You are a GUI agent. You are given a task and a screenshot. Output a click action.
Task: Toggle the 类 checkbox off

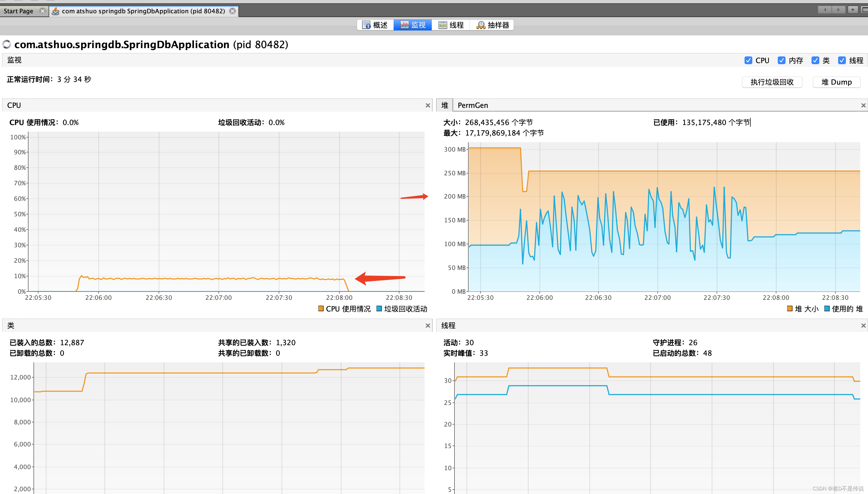[815, 60]
